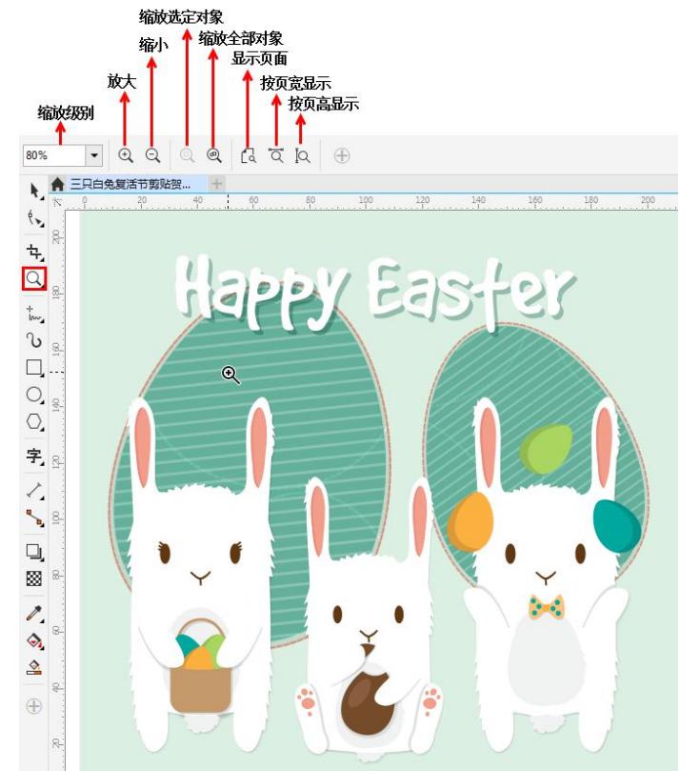Activate the highlighted Zoom tool
This screenshot has width=700, height=771.
point(33,278)
